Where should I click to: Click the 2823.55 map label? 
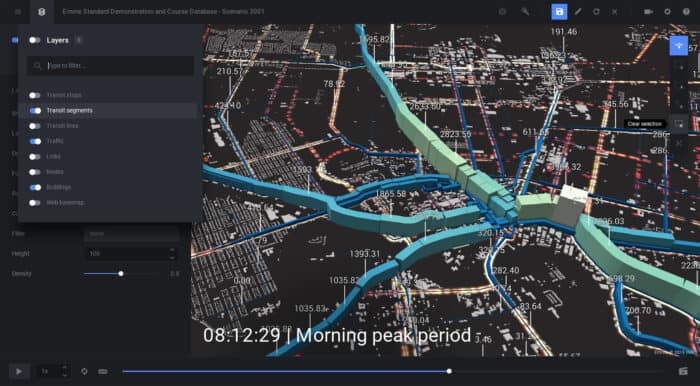(x=455, y=134)
